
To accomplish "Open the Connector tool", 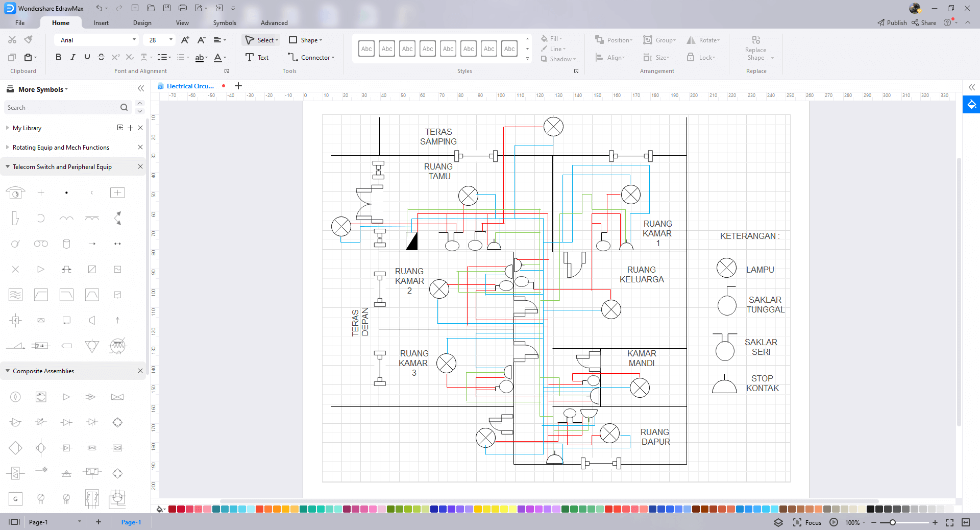I will 310,57.
